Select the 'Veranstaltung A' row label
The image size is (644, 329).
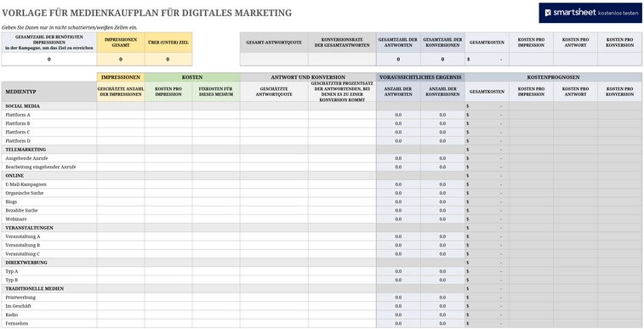tap(23, 236)
